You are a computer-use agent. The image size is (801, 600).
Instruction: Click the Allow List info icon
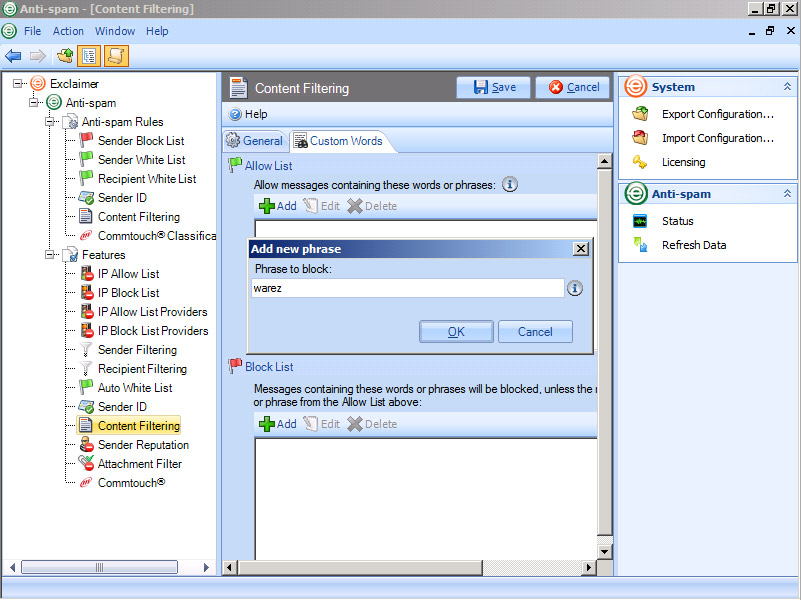(x=510, y=184)
